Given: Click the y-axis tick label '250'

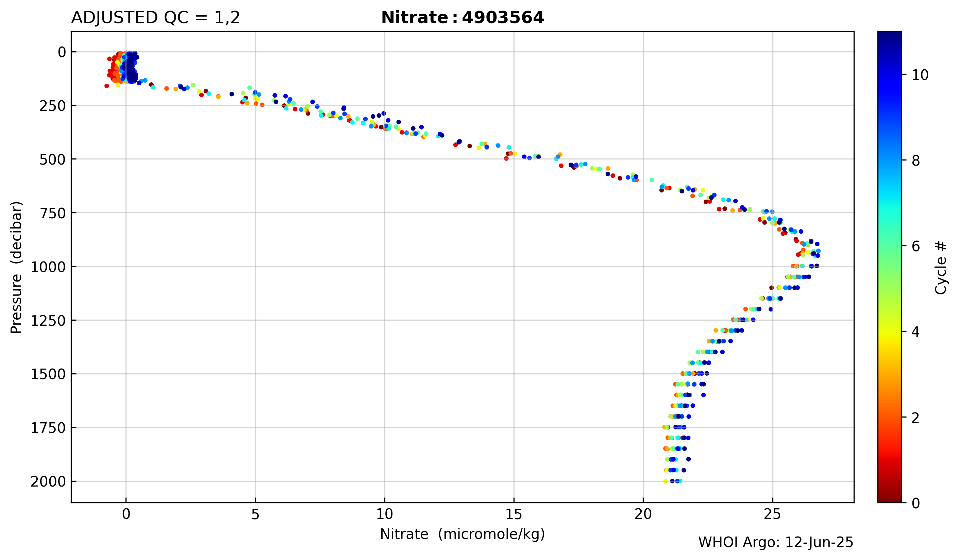Looking at the screenshot, I should point(52,106).
